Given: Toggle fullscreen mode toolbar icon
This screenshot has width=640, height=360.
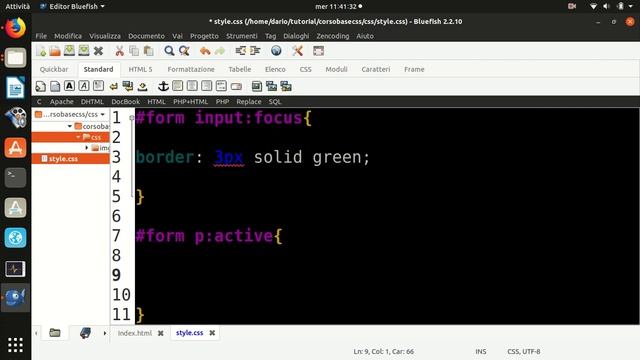Looking at the screenshot, I should click(x=318, y=51).
